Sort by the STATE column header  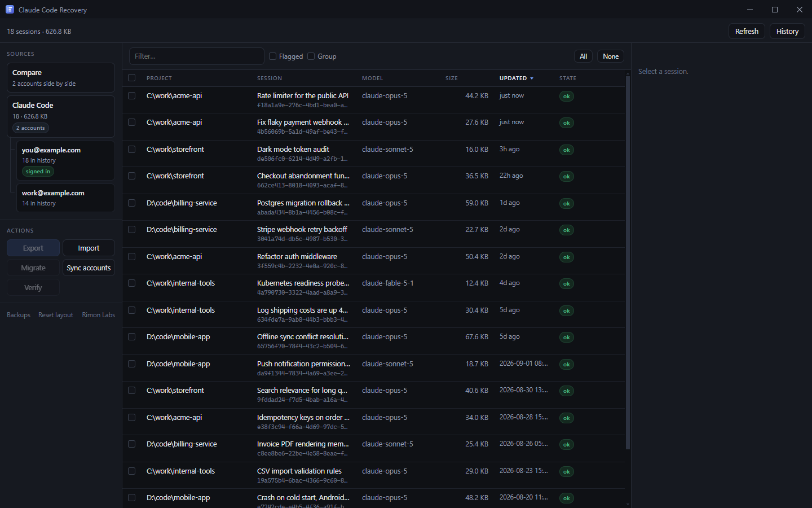[568, 78]
